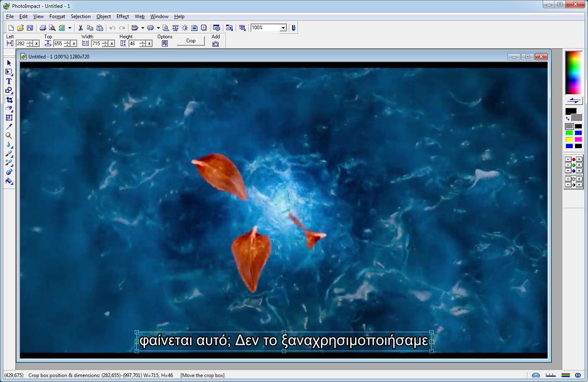Click the scanner icon in toolbar
The image size is (588, 382).
pos(134,28)
